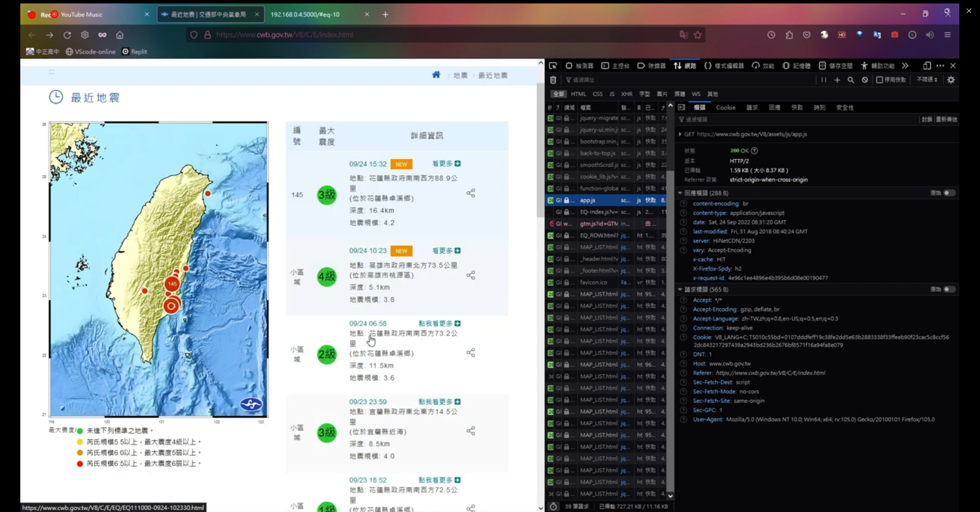
Task: Switch to Cookie tab in request details
Action: pos(725,108)
